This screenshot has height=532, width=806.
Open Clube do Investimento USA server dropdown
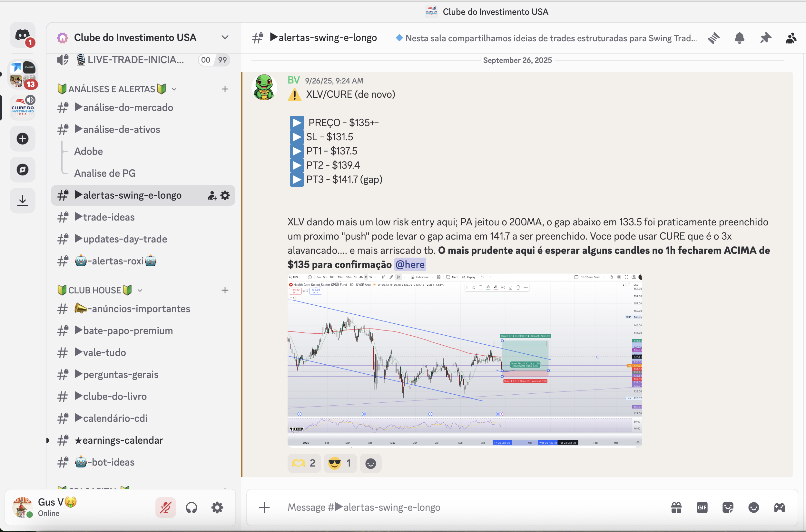pos(225,37)
